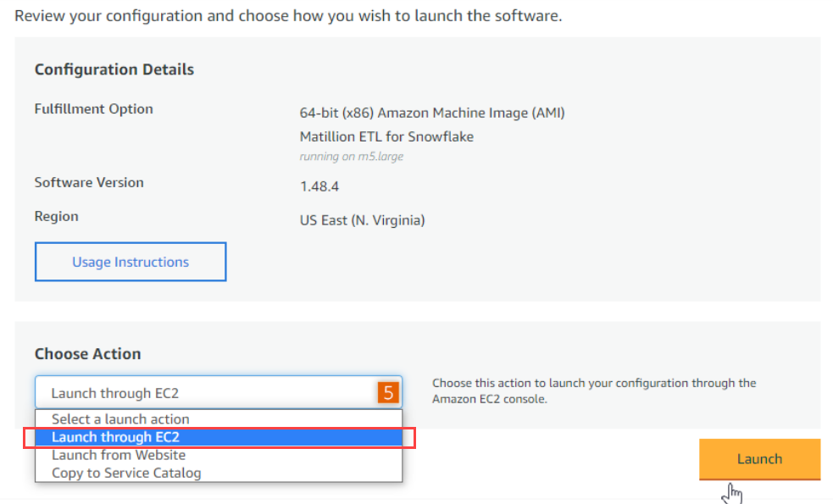Open the Usage Instructions button
This screenshot has width=833, height=504.
(x=131, y=262)
